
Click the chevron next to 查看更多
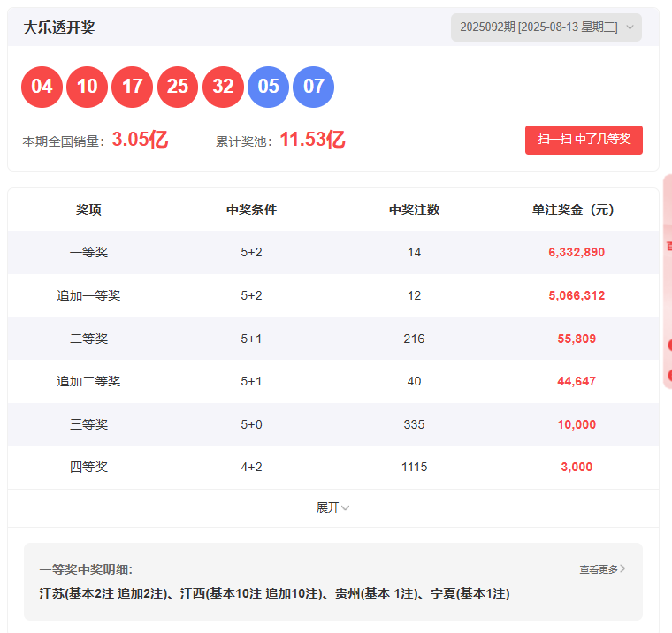point(622,569)
